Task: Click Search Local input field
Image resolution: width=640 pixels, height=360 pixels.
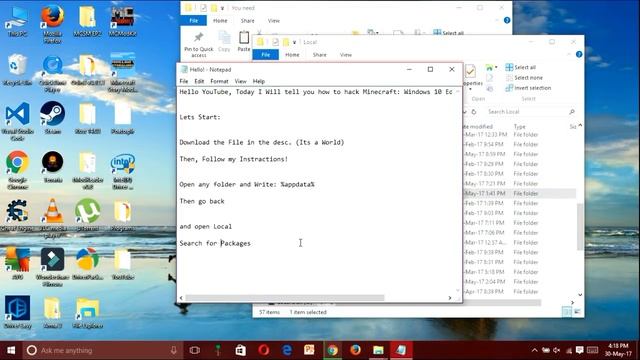Action: point(531,111)
